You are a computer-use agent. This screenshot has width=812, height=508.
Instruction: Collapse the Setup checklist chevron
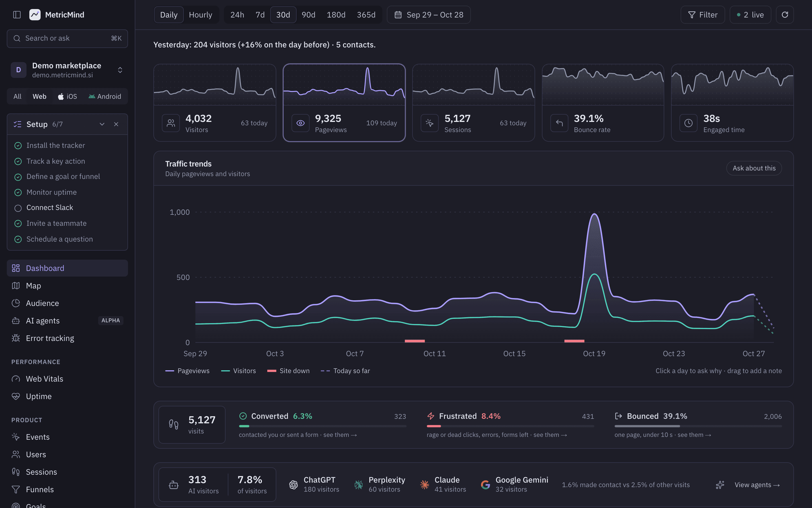coord(102,124)
